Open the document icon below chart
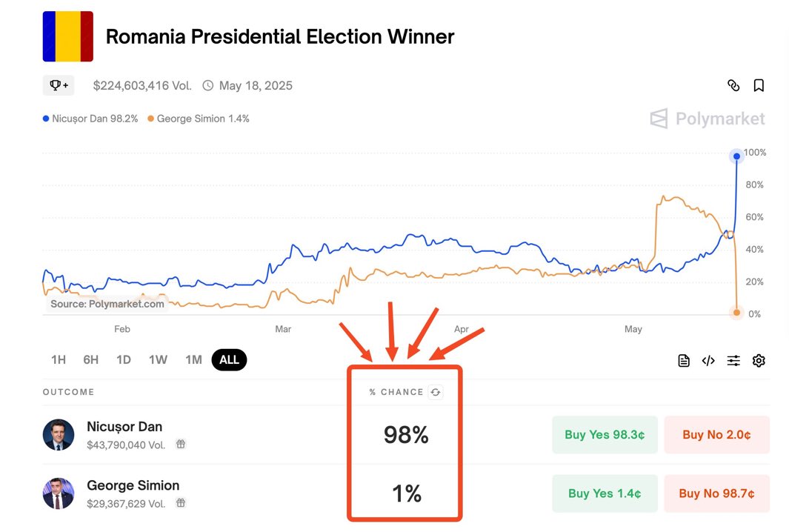This screenshot has width=789, height=532. [x=684, y=361]
